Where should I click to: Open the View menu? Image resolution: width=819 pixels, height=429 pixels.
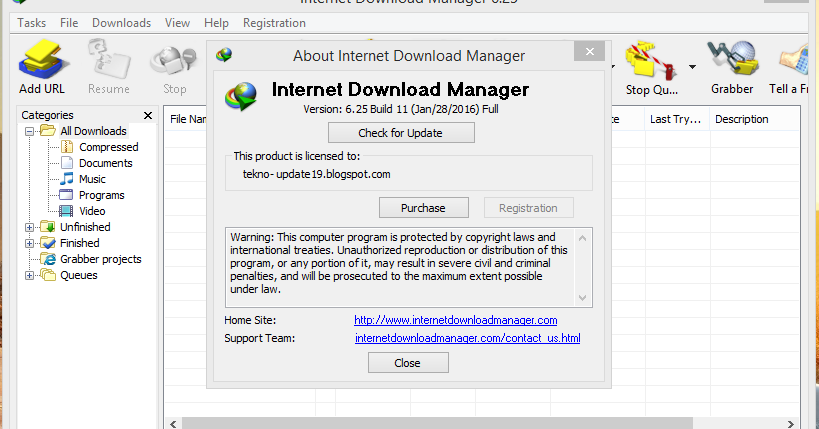pyautogui.click(x=177, y=23)
